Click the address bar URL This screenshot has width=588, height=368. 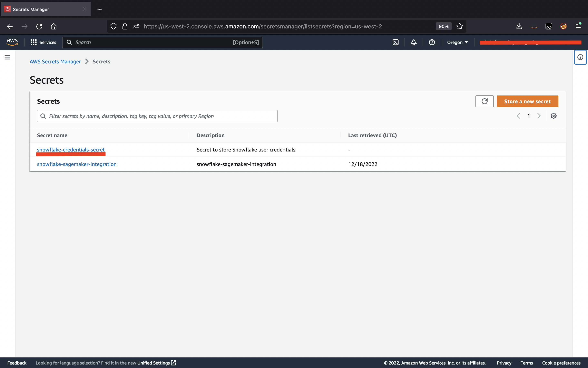263,26
